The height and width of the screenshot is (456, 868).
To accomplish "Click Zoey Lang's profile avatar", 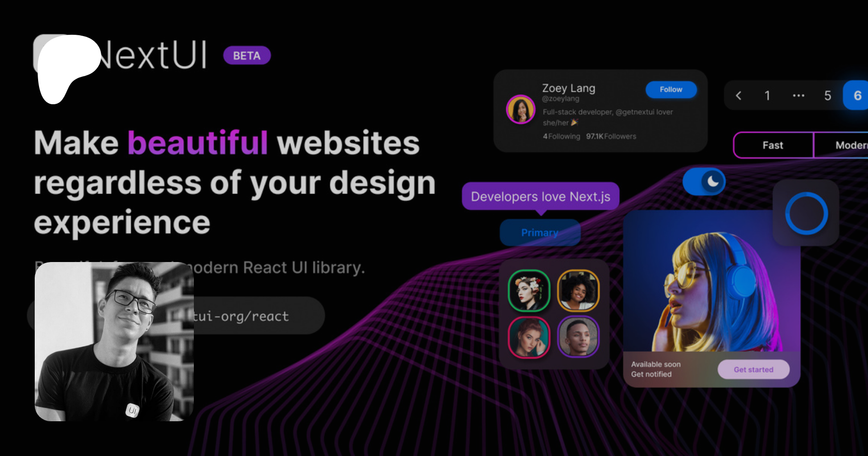I will click(520, 109).
